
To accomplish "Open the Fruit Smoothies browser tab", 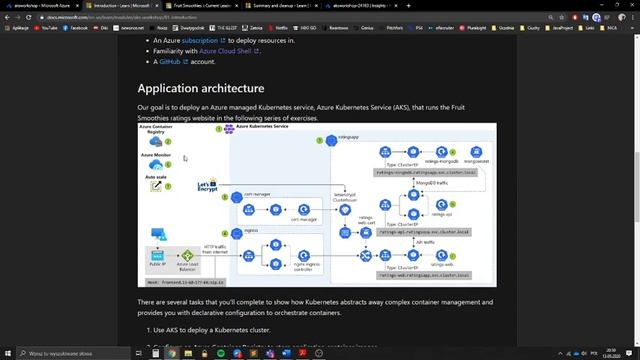I will (201, 6).
